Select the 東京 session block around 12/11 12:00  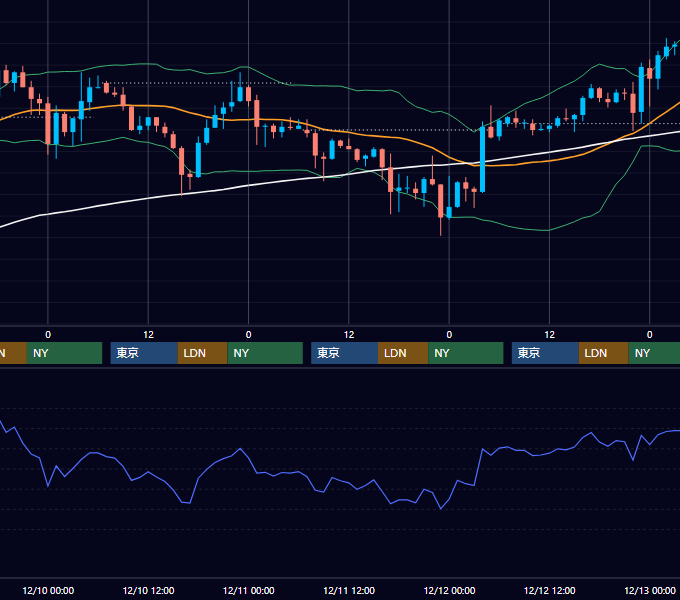(344, 353)
